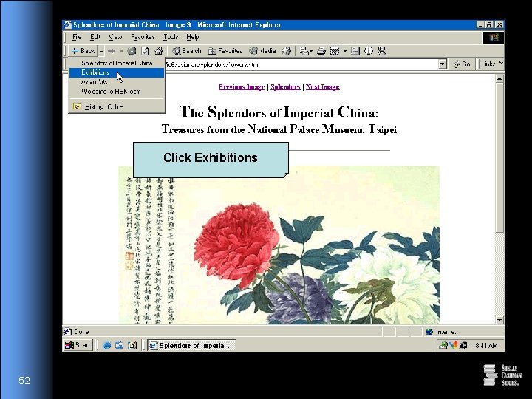Click the Discuss toolbar icon
Image resolution: width=532 pixels, height=399 pixels.
coord(355,51)
